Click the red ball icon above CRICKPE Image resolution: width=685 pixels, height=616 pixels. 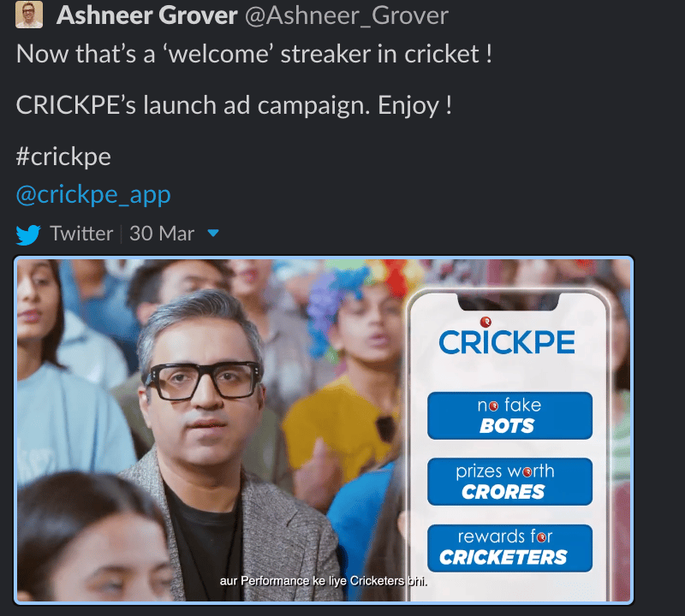[485, 322]
